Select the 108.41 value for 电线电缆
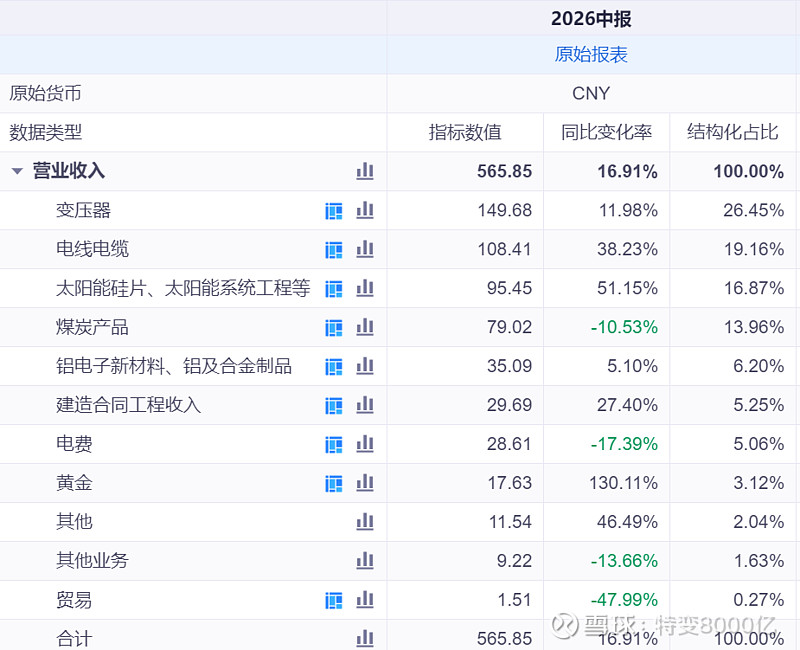The height and width of the screenshot is (650, 800). 505,249
